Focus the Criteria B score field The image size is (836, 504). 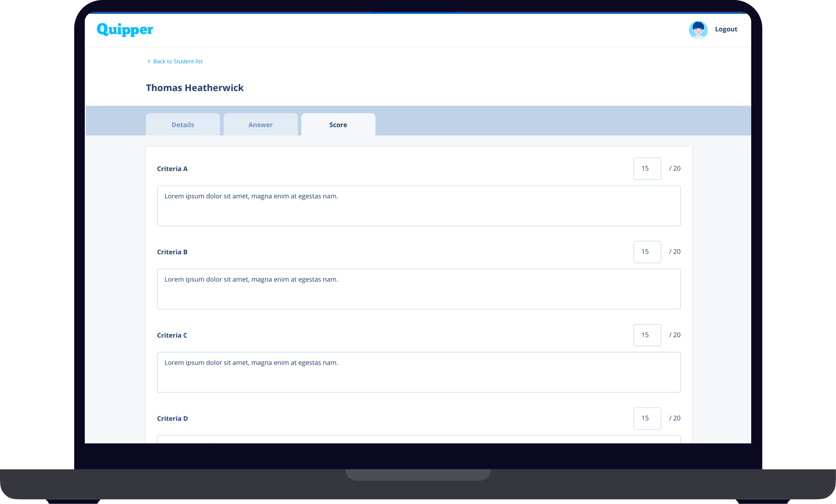coord(647,252)
